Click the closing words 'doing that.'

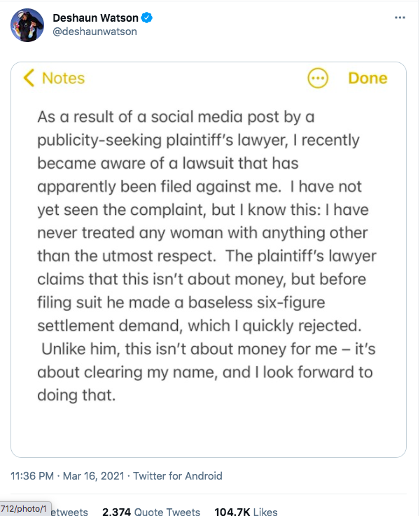(x=76, y=395)
